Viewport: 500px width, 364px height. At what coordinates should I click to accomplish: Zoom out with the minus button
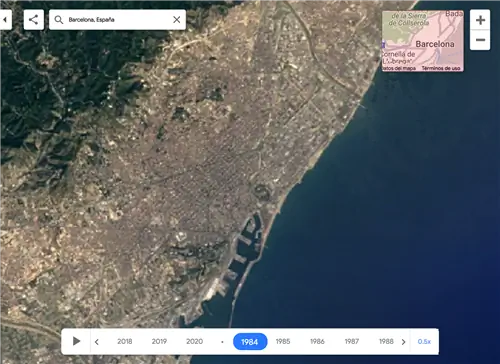tap(480, 40)
